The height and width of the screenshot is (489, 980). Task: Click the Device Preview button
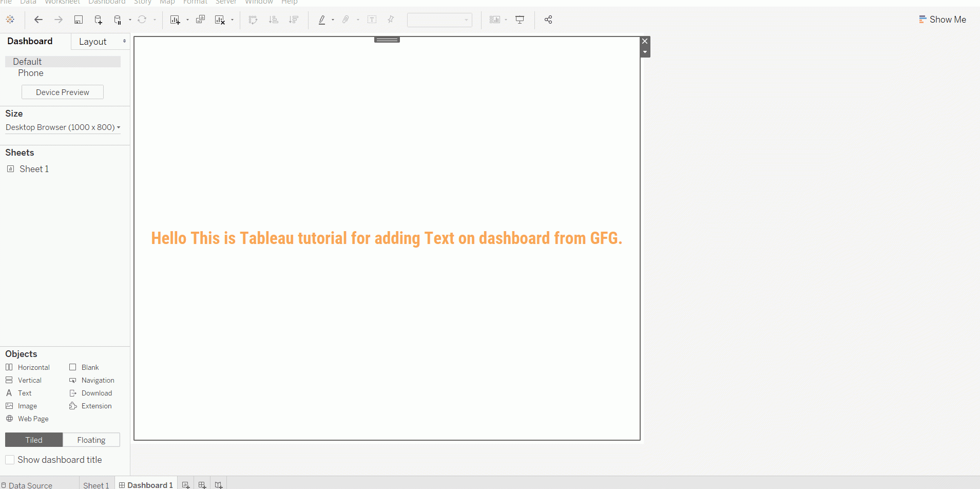[x=63, y=92]
